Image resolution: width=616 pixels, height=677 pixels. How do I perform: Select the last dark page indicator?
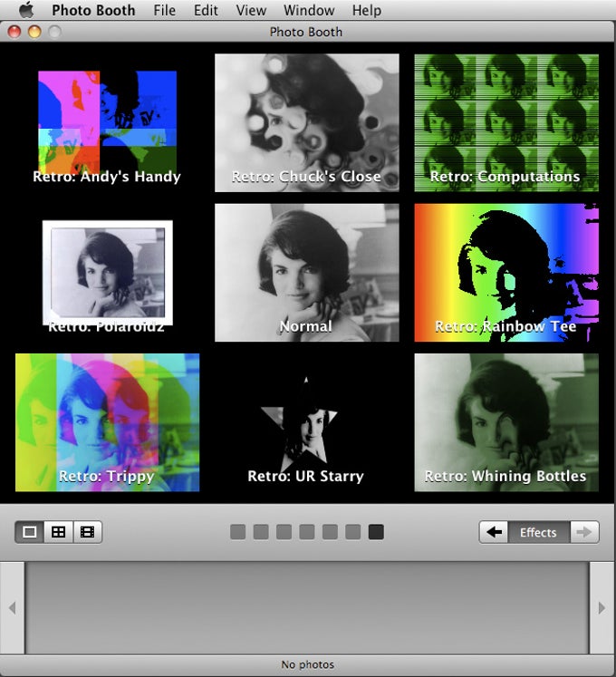coord(376,532)
